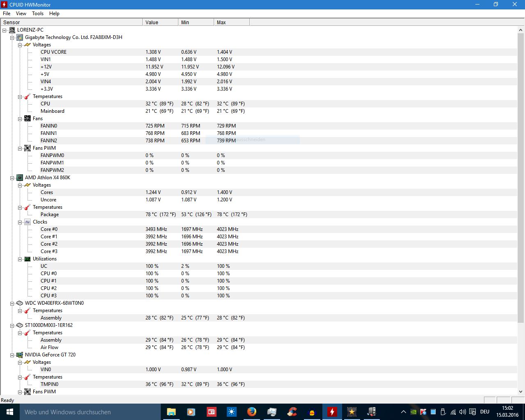Collapse the Utilizations node
525x420 pixels.
point(20,259)
